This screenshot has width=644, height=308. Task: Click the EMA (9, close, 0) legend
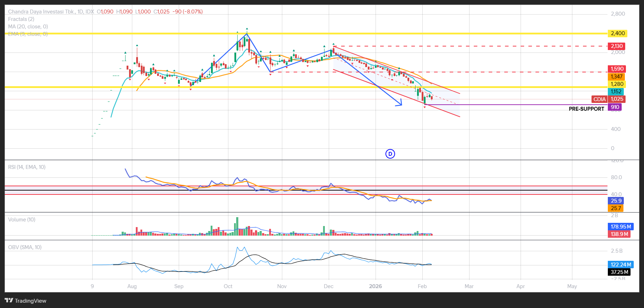tap(28, 34)
